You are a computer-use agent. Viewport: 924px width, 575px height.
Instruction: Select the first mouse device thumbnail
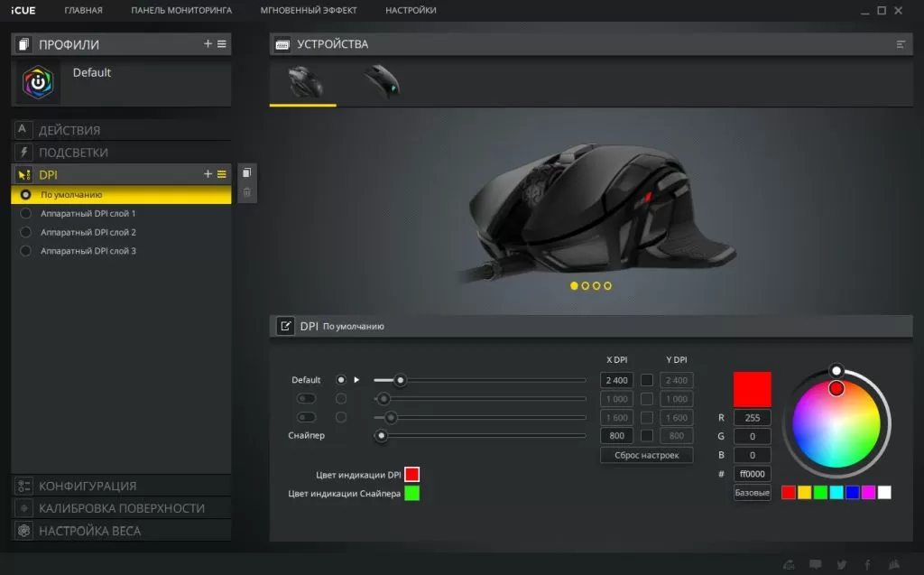(303, 82)
